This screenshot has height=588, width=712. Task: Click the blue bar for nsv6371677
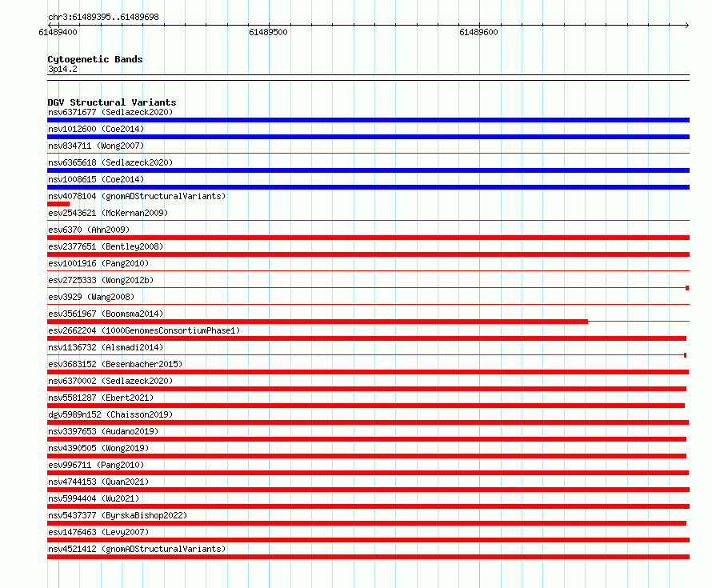(x=368, y=120)
